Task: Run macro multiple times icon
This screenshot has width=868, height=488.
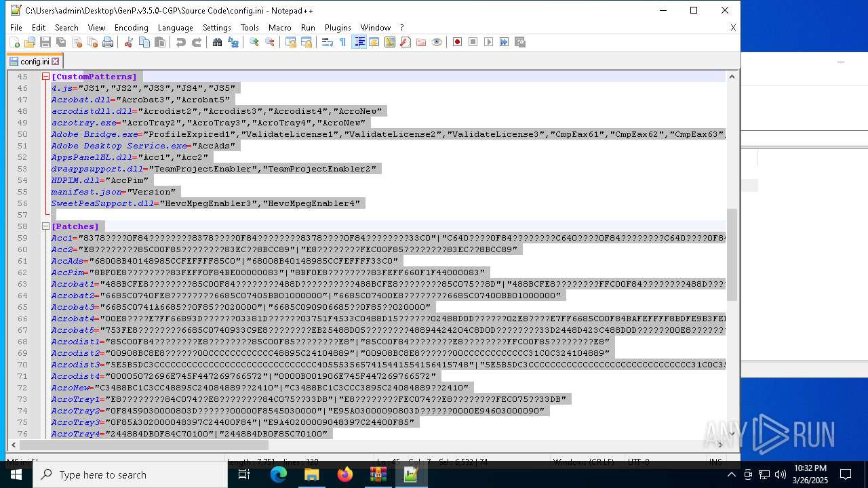Action: (x=504, y=42)
